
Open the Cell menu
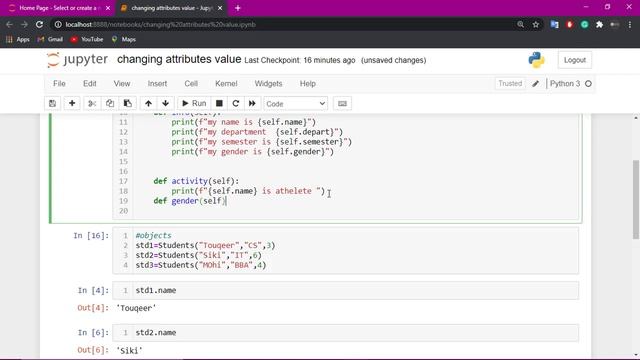click(191, 84)
